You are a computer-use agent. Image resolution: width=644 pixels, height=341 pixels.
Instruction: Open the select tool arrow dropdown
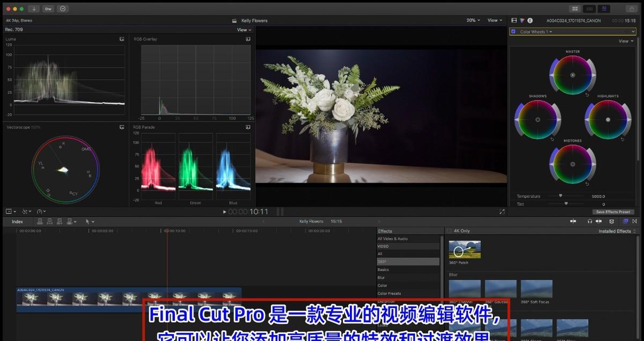tap(90, 221)
